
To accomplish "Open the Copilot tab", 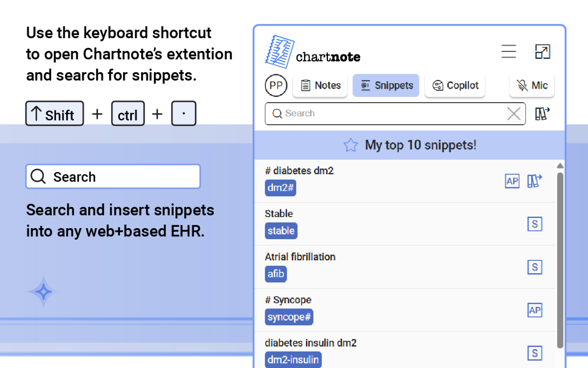I will click(x=455, y=86).
